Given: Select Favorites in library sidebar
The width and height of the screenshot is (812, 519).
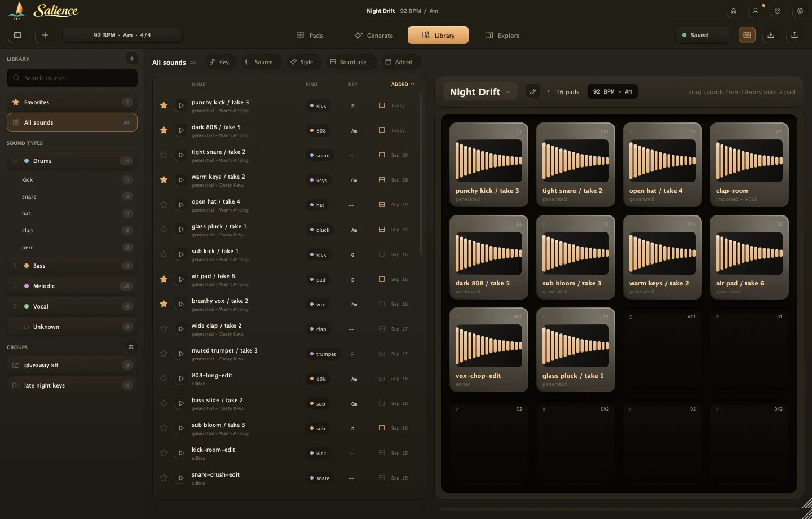Looking at the screenshot, I should [72, 102].
